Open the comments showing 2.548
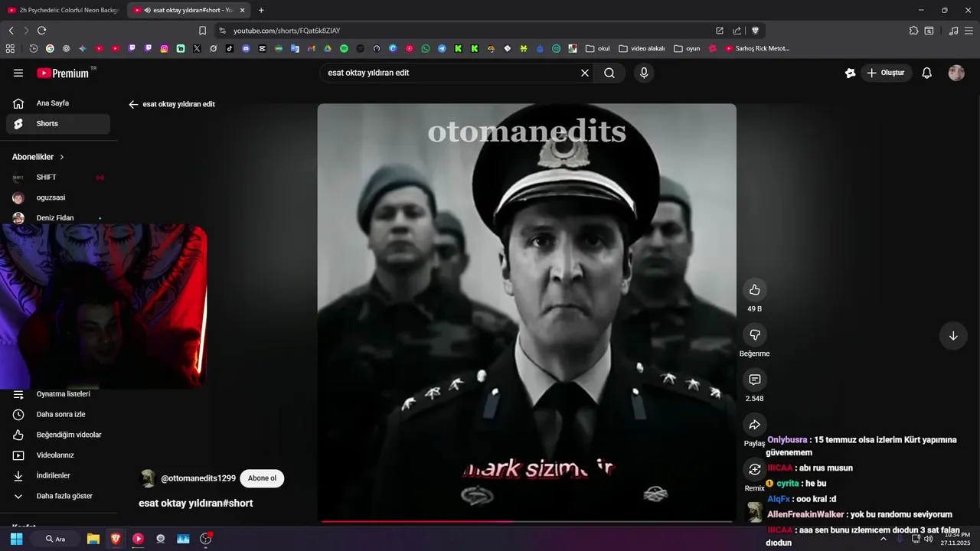The height and width of the screenshot is (551, 980). click(755, 380)
